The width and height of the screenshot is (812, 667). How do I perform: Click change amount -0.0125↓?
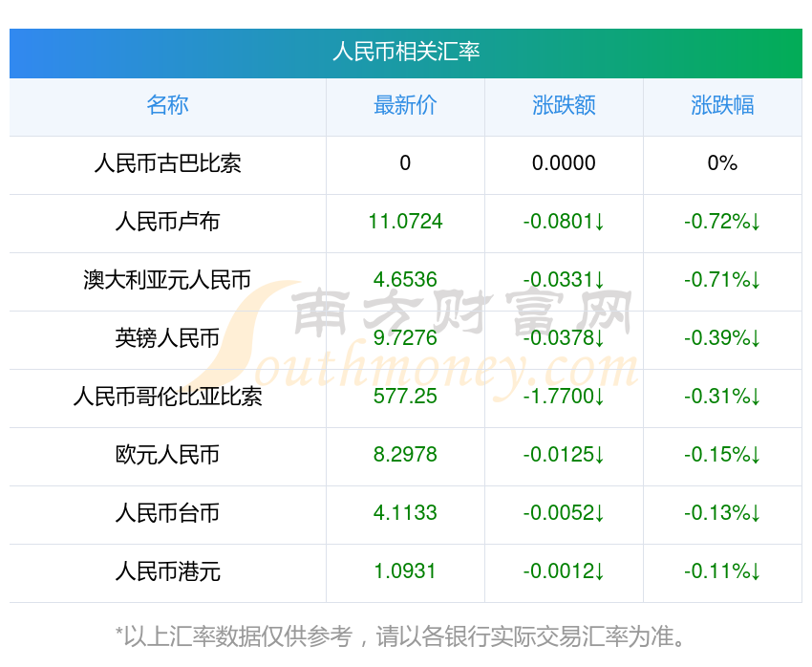coord(564,455)
